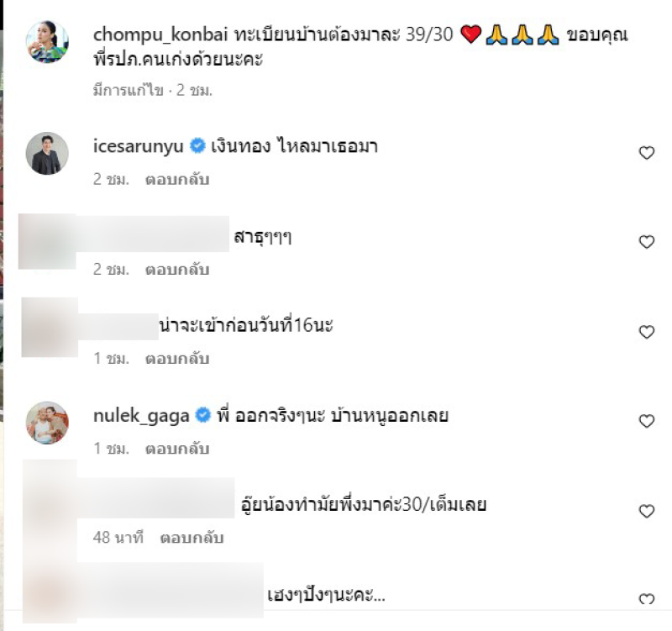Click ตอบกลับ under the สาธุๆๆๆ comment
Screen dimensions: 672x631
pyautogui.click(x=177, y=269)
